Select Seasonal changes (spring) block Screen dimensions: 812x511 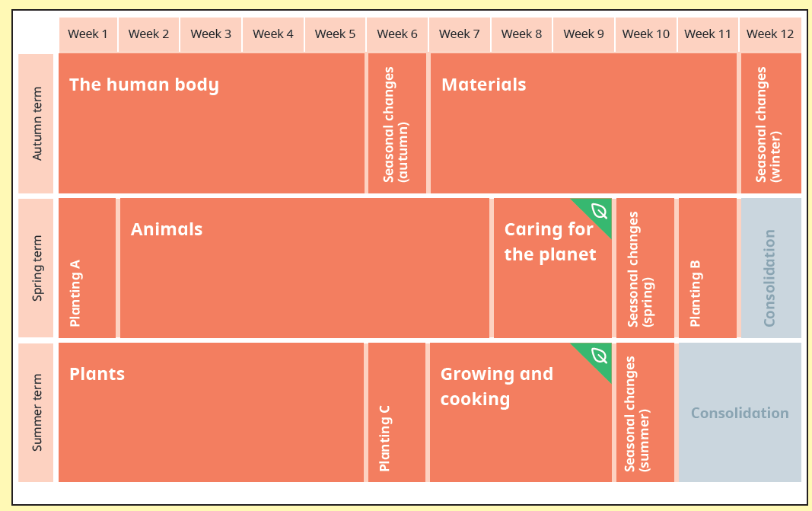[645, 268]
